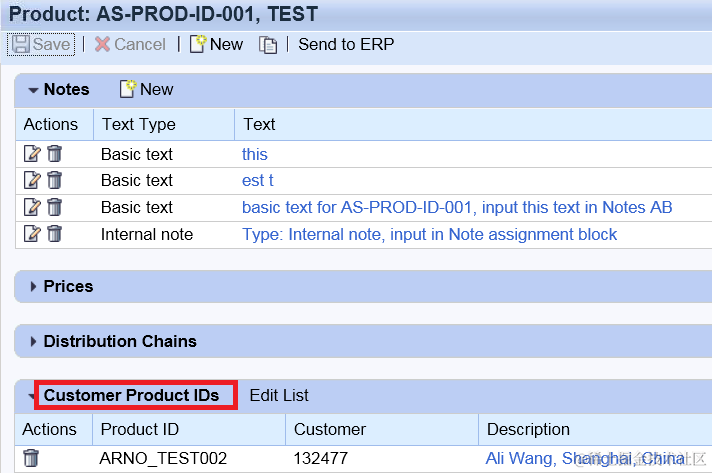Delete the ARNO_TEST002 customer product row
The height and width of the screenshot is (473, 712).
coord(31,458)
